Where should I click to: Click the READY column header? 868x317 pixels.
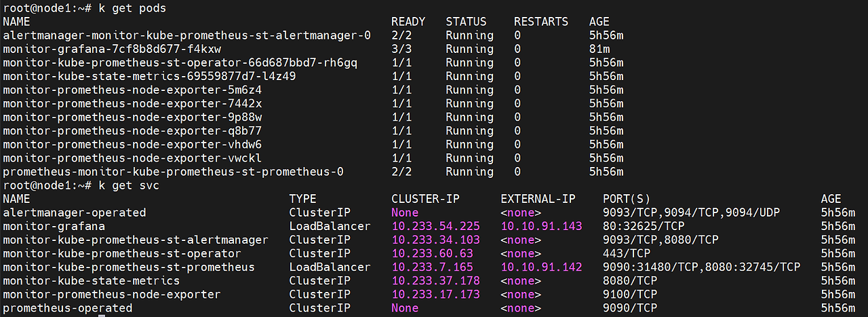tap(408, 22)
